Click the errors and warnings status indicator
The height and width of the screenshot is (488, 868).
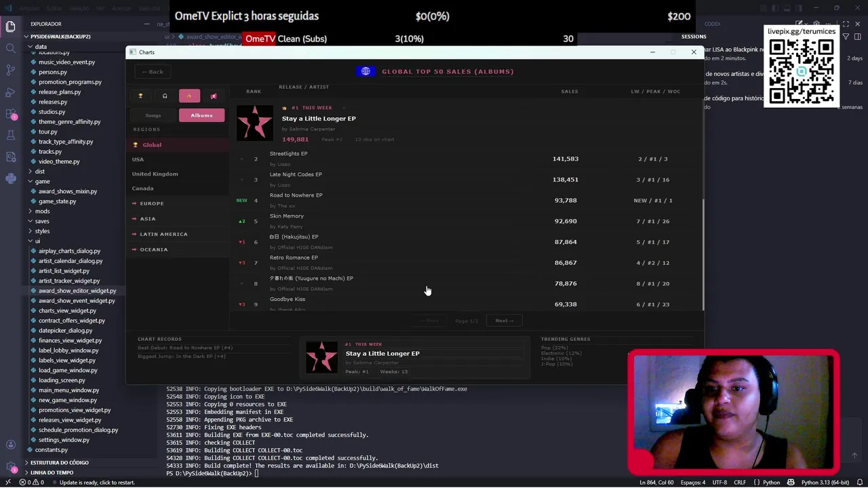[x=31, y=483]
